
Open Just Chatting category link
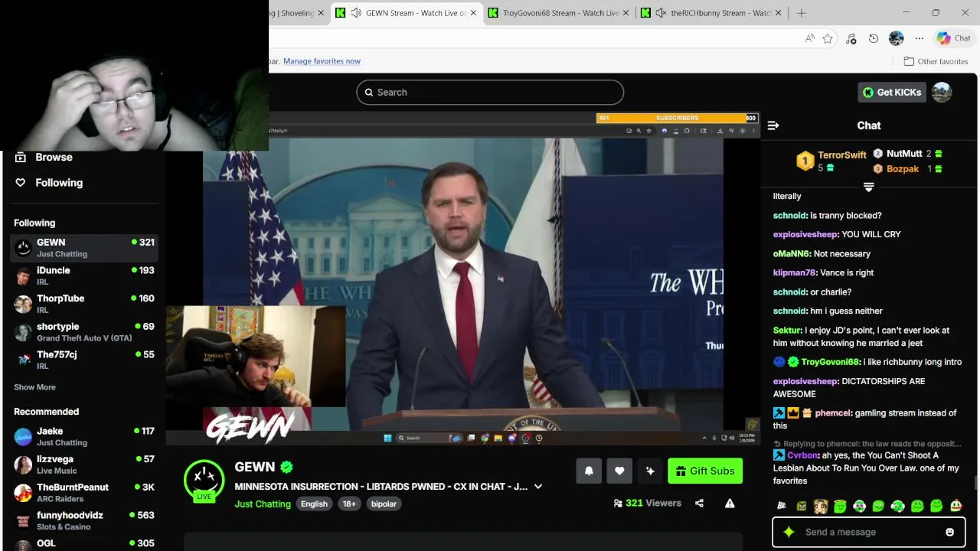[x=263, y=504]
